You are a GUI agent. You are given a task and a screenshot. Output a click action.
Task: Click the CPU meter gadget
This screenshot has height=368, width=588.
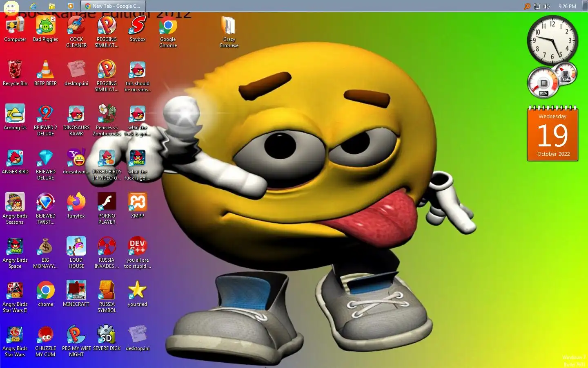tap(552, 81)
